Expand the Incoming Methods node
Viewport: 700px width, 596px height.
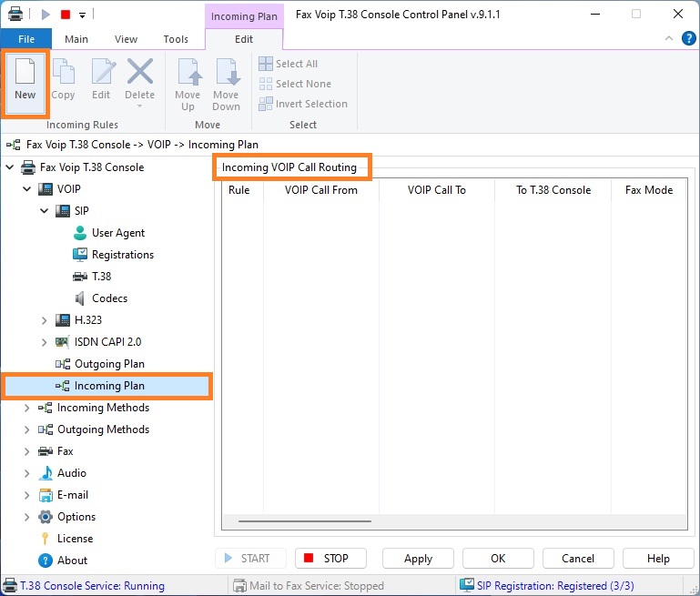(26, 408)
